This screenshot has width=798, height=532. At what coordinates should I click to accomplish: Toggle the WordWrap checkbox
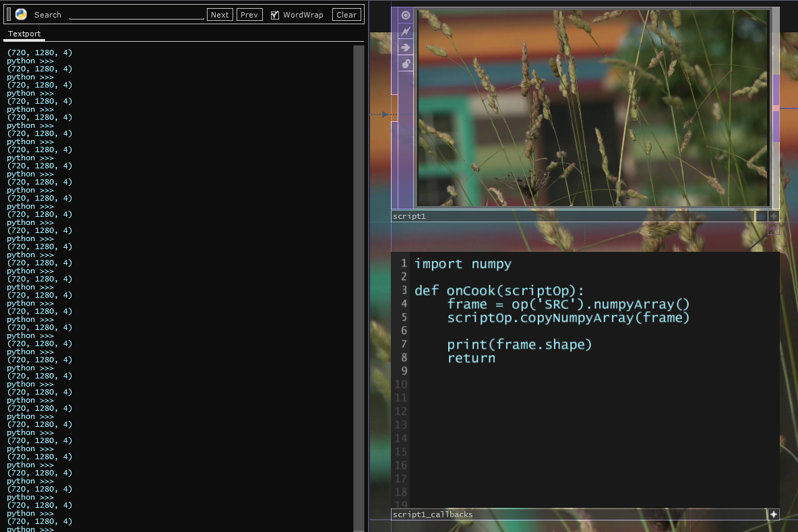(x=275, y=15)
